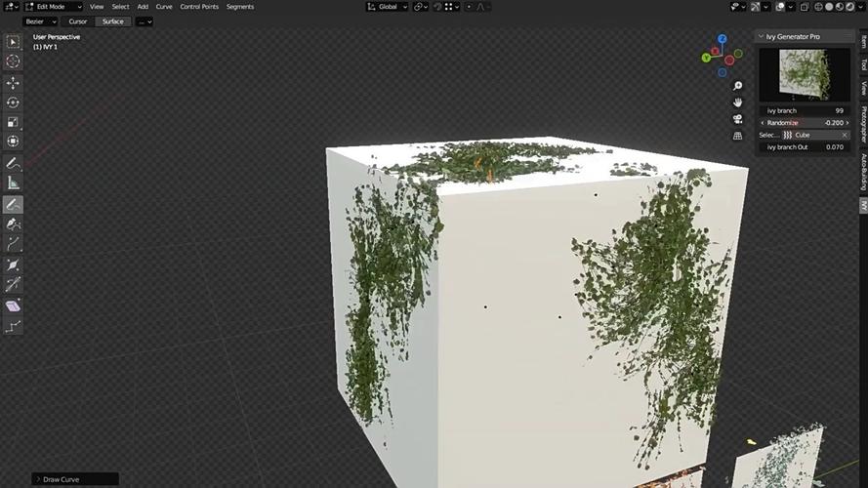
Task: Open the snapping options dropdown
Action: [x=452, y=7]
